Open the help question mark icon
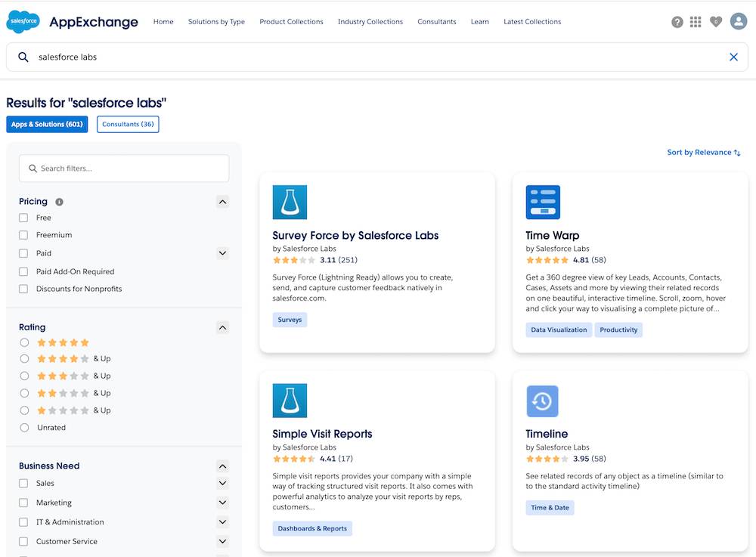 677,22
